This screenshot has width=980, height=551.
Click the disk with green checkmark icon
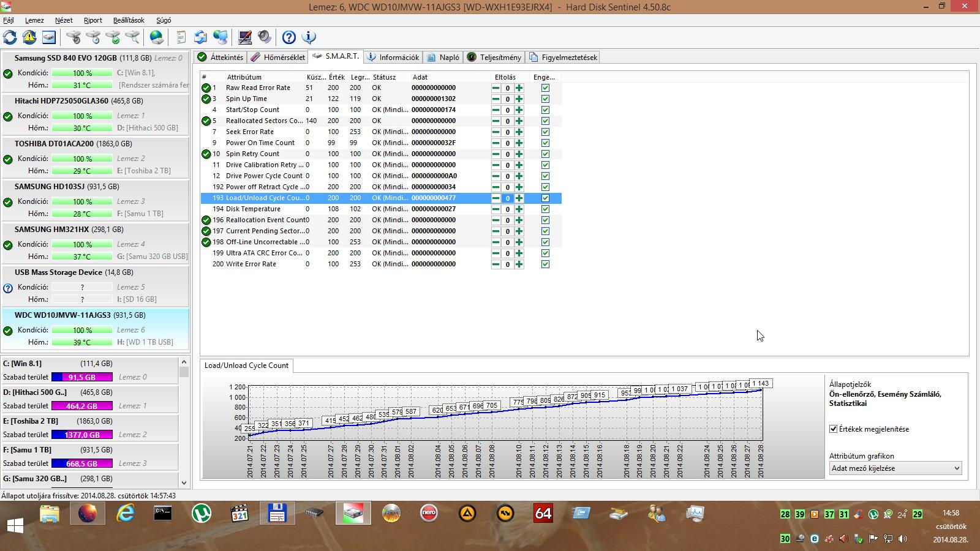(x=113, y=37)
